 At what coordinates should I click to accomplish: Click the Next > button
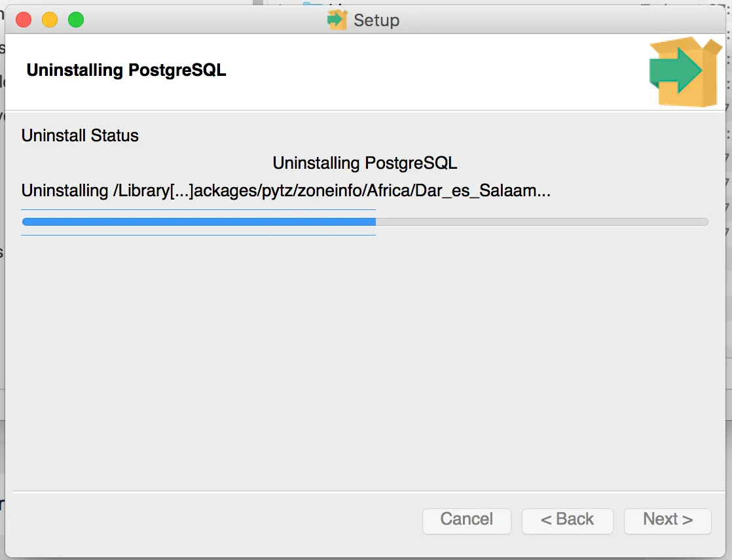pyautogui.click(x=668, y=520)
